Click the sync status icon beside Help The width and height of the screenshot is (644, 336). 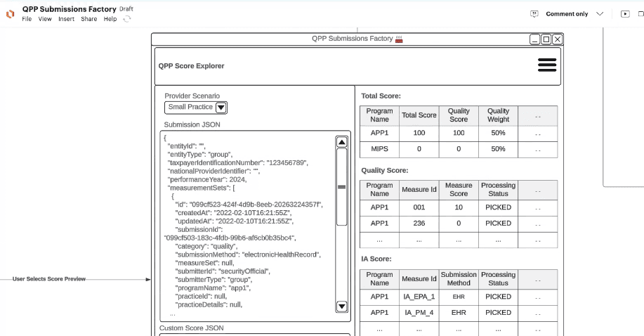[127, 19]
